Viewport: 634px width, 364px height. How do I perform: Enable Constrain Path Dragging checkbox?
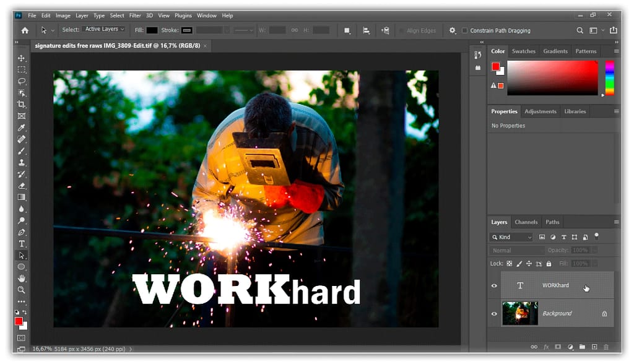coord(464,30)
